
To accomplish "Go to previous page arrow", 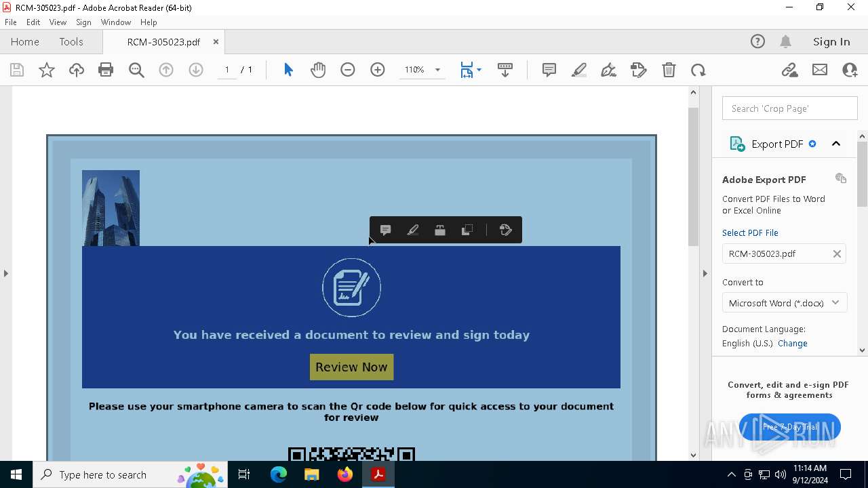I will [x=166, y=70].
